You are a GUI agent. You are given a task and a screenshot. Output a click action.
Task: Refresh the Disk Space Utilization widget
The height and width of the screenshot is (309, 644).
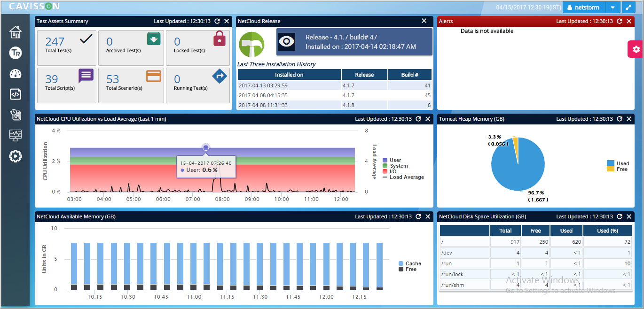620,216
